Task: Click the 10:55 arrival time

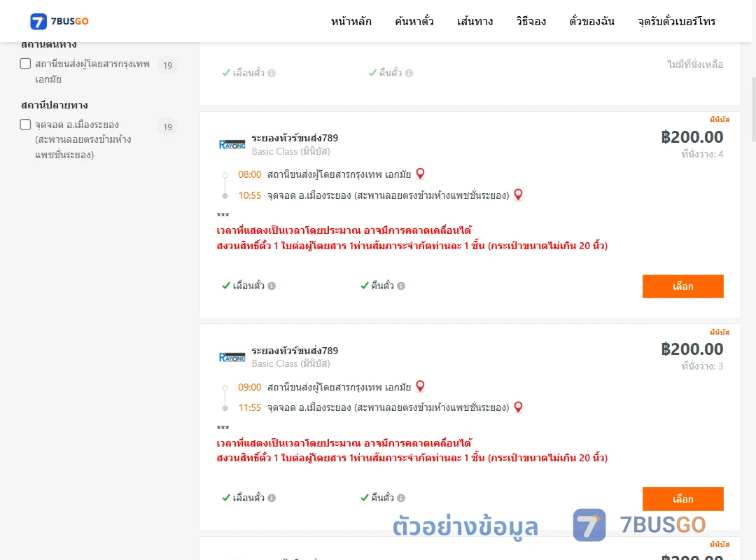Action: (x=250, y=195)
